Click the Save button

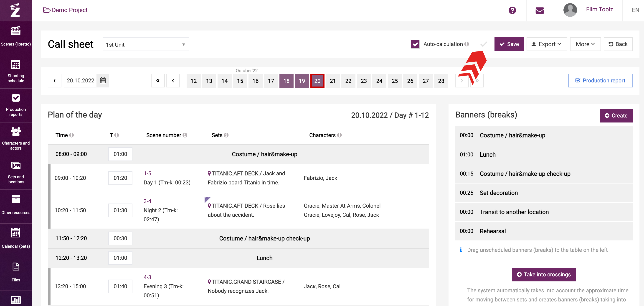(x=509, y=44)
